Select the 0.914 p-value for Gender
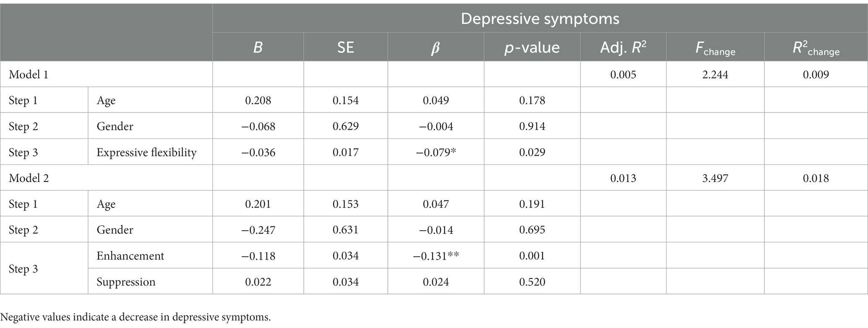Image resolution: width=868 pixels, height=328 pixels. pos(532,126)
